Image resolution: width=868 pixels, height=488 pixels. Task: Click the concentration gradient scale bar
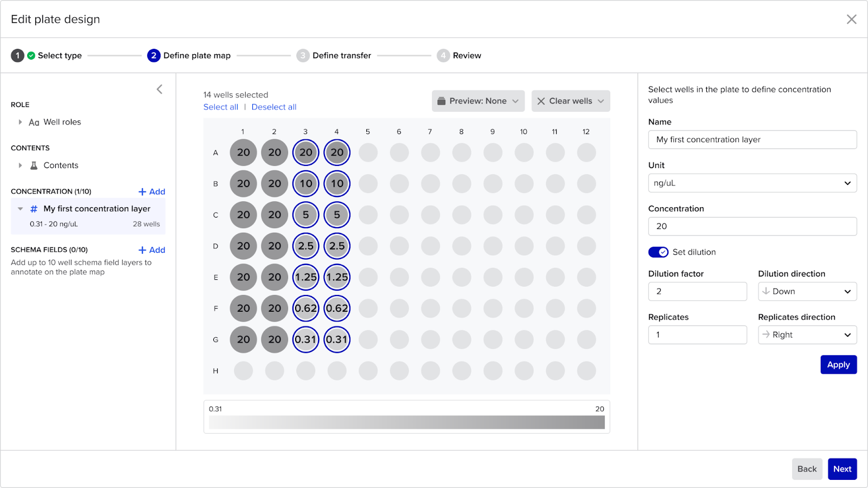coord(406,422)
